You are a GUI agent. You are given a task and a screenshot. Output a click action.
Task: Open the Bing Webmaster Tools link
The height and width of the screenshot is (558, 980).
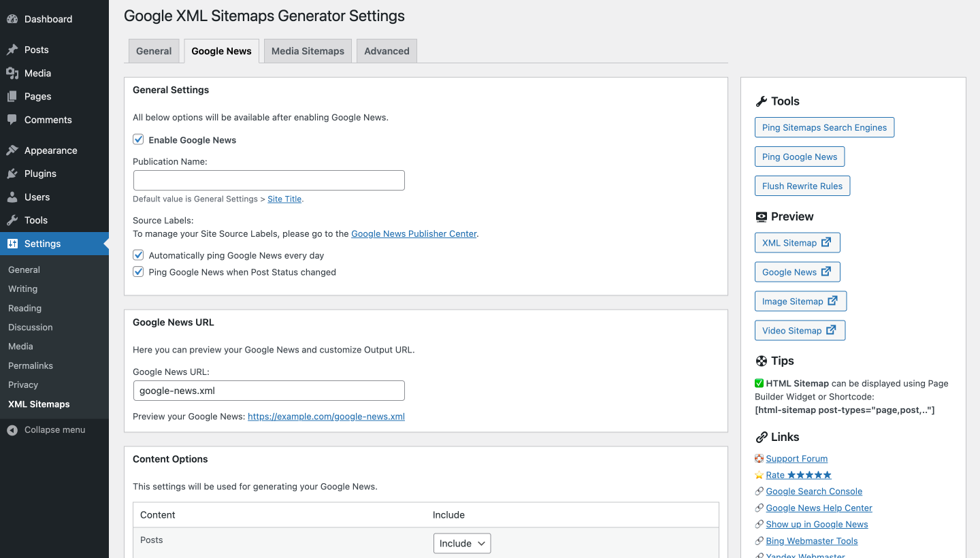(812, 541)
